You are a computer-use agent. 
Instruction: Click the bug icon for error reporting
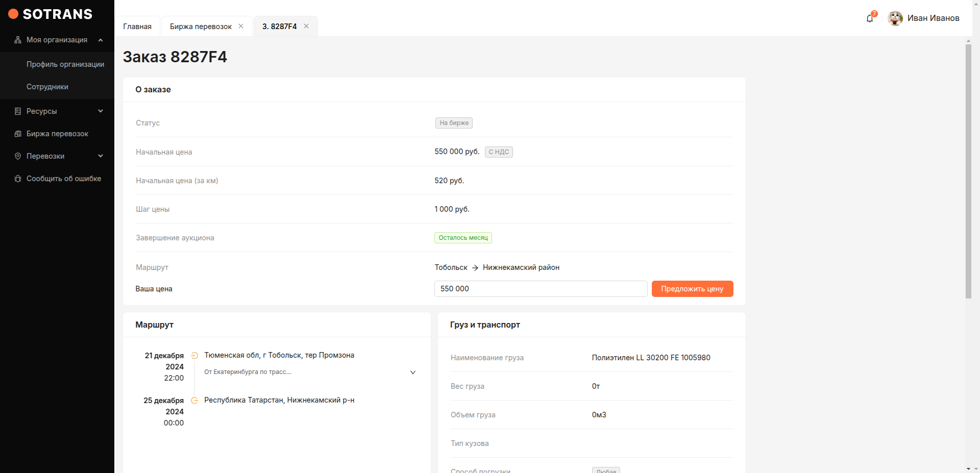pyautogui.click(x=18, y=179)
